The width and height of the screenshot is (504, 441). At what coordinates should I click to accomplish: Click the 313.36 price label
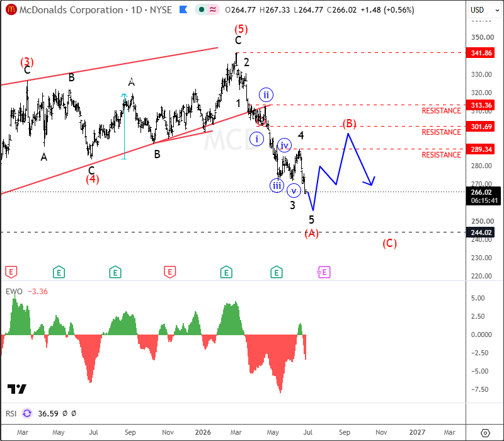pos(481,105)
